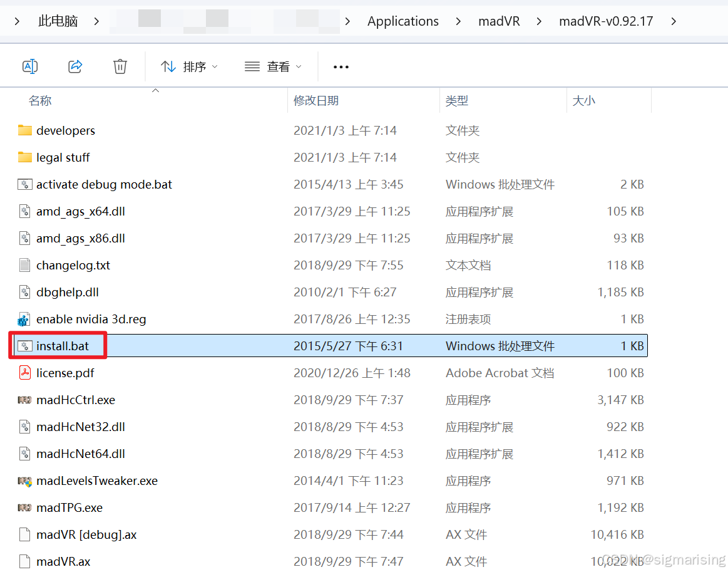Image resolution: width=728 pixels, height=572 pixels.
Task: Sort by the 修改日期 column header
Action: pos(315,100)
